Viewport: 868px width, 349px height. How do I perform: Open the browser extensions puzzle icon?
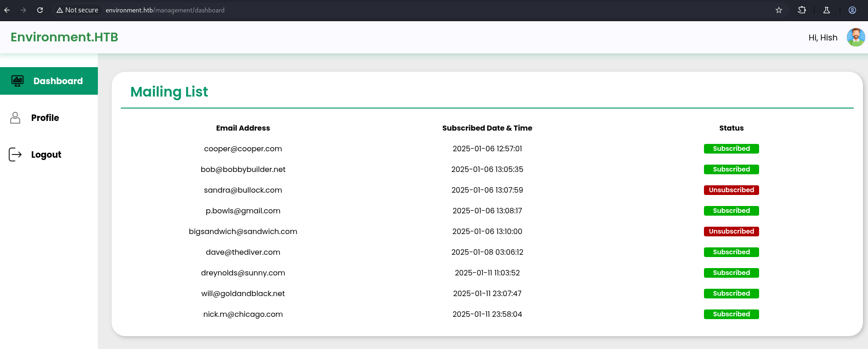[x=802, y=10]
